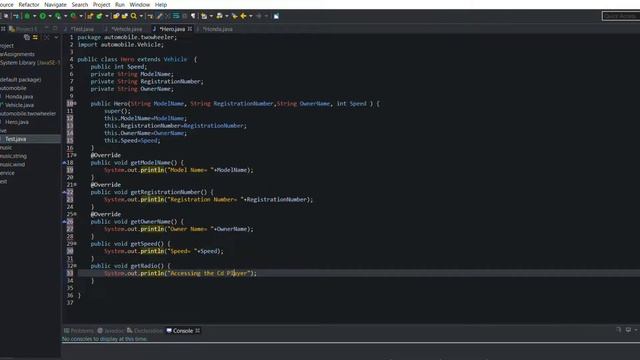
Task: Switch to the Declaration view tab
Action: [145, 331]
